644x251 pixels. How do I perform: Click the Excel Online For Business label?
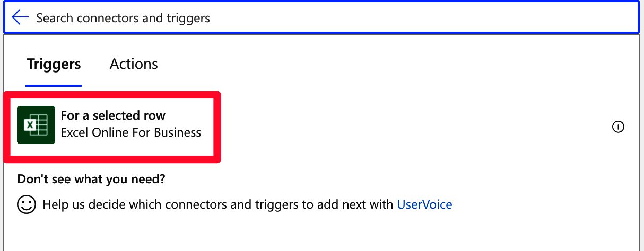[x=131, y=132]
